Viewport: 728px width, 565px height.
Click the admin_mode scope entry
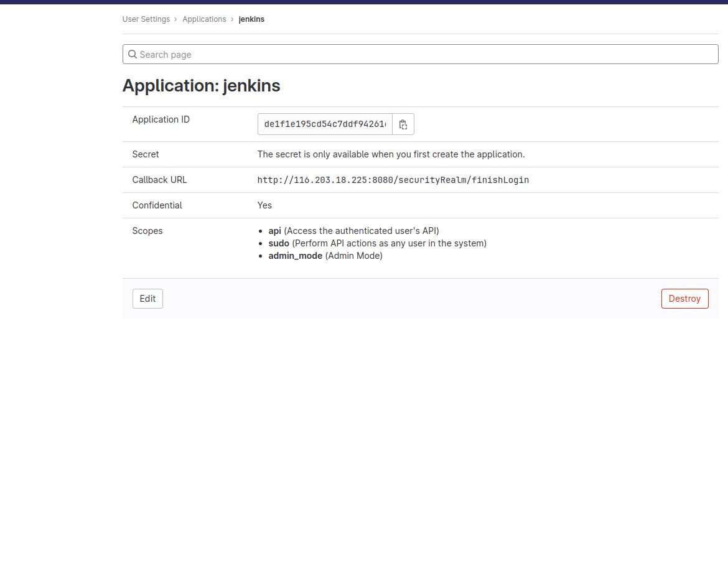pyautogui.click(x=325, y=256)
